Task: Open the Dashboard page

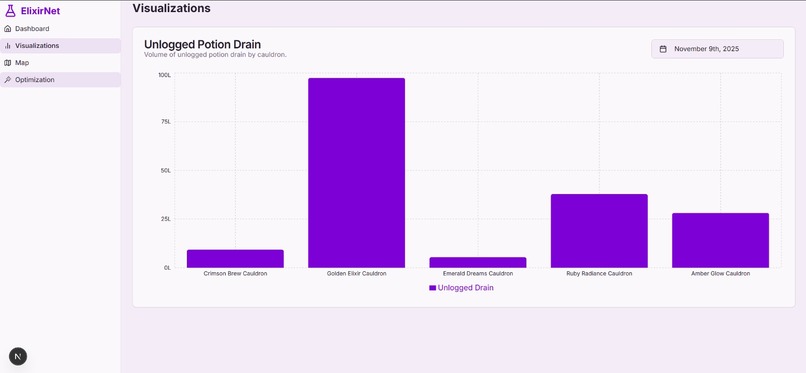Action: 60,29
